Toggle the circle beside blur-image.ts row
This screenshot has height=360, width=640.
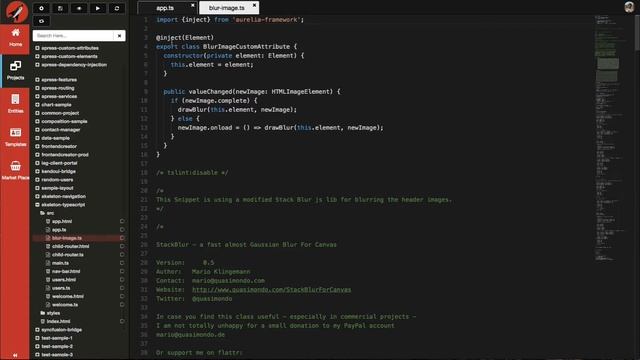coord(122,238)
